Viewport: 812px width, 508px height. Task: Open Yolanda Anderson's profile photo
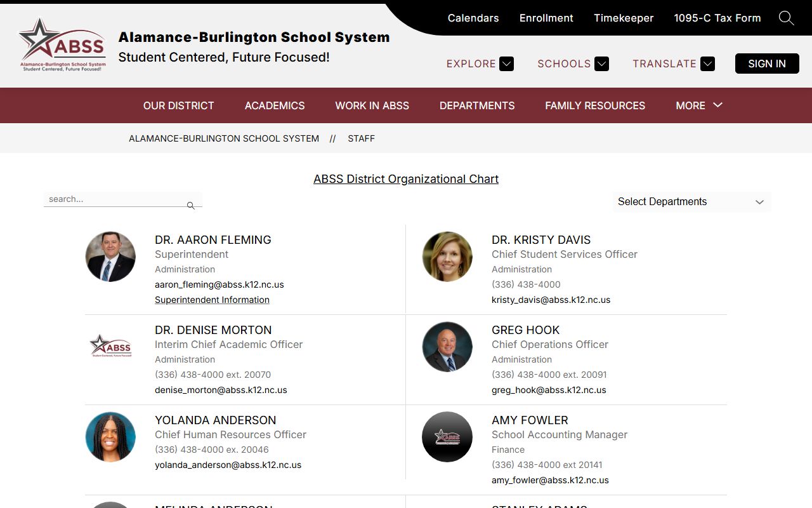(x=110, y=437)
